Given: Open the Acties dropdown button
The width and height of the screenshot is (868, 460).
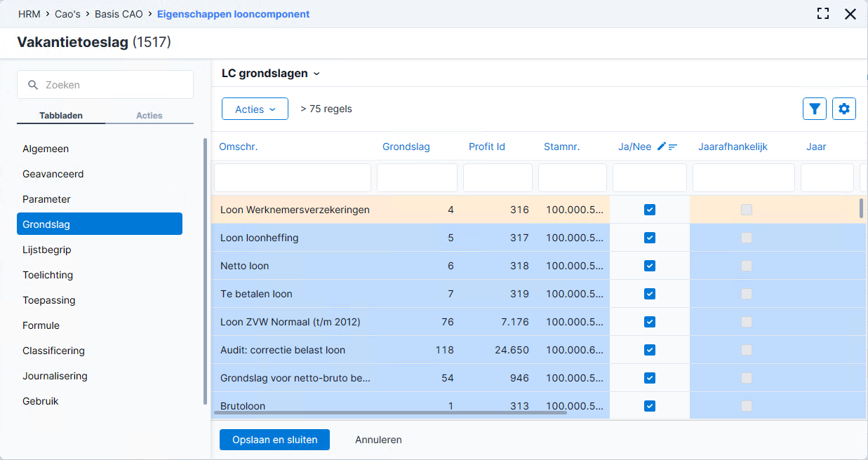Looking at the screenshot, I should (x=255, y=109).
